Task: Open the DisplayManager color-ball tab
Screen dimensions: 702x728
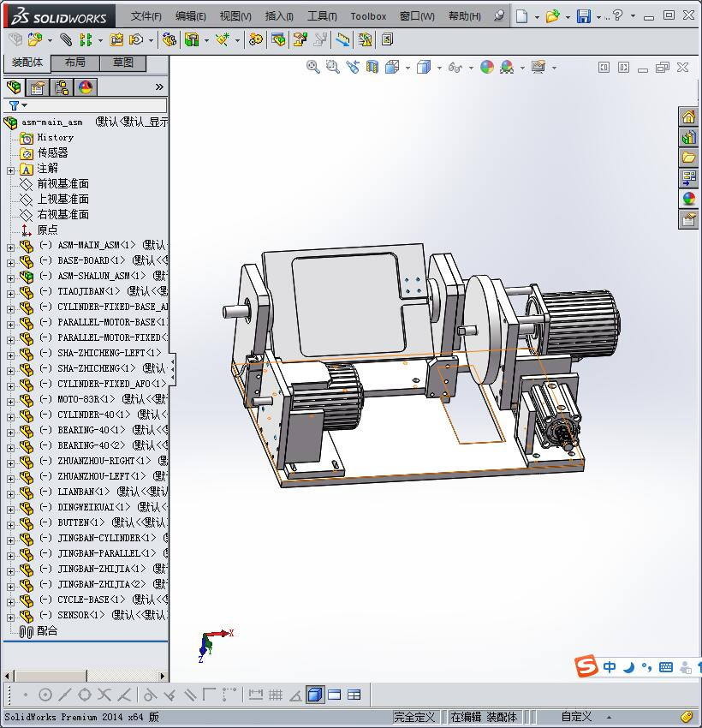Action: coord(86,87)
